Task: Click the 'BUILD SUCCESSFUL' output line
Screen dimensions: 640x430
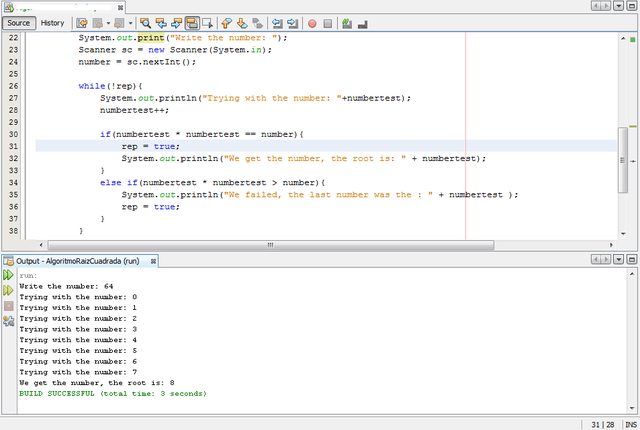Action: pos(113,394)
